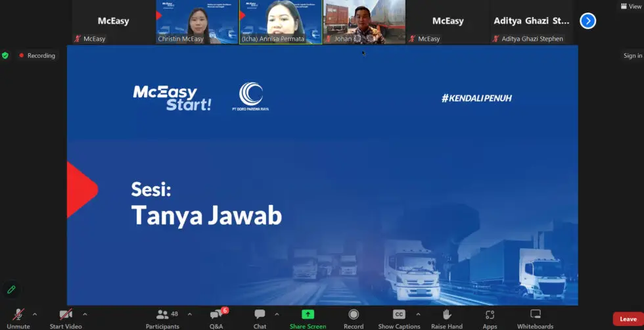The image size is (644, 330).
Task: Start Video camera toggle
Action: pos(66,319)
